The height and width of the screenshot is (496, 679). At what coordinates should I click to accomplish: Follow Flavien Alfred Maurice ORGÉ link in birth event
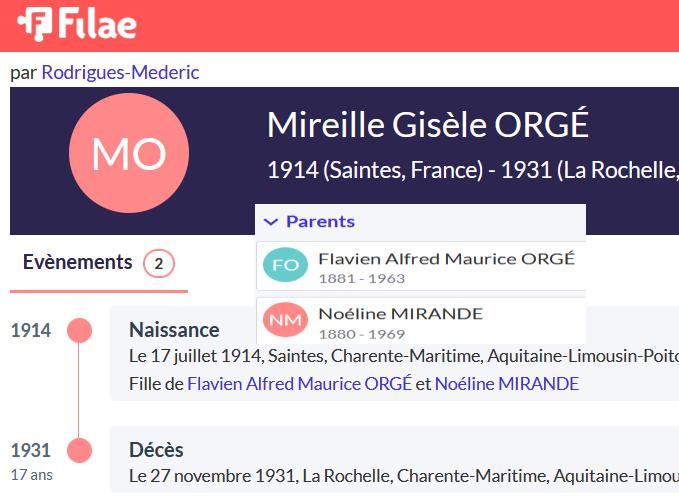(x=300, y=384)
